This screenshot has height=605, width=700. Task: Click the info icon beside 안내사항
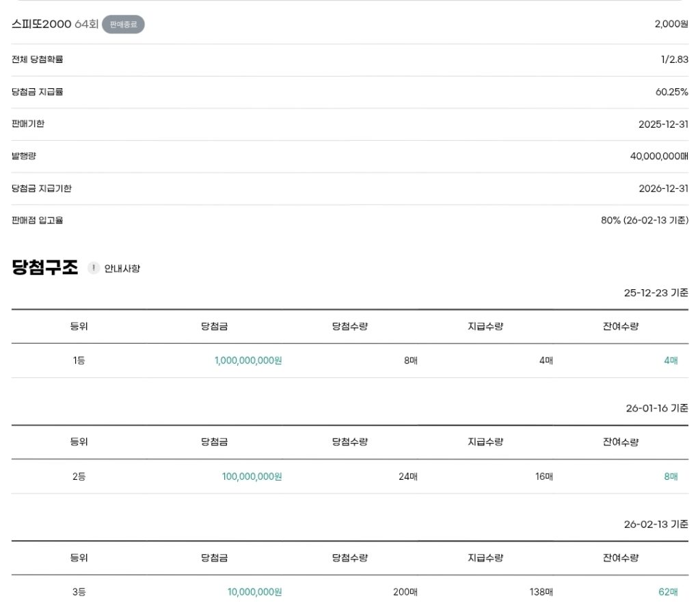tap(94, 268)
